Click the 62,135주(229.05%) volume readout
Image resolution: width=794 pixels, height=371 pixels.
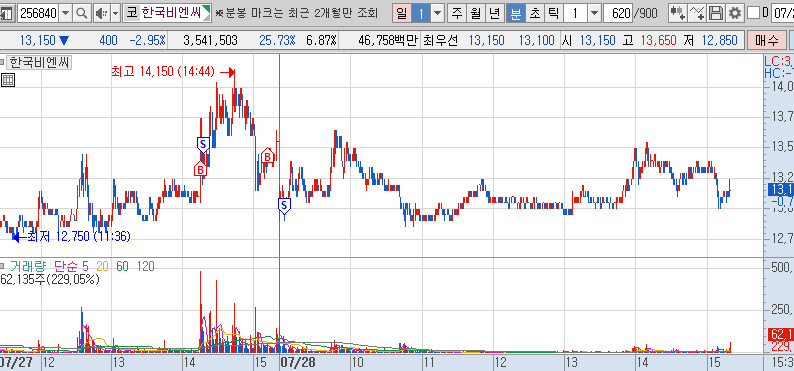tap(50, 279)
